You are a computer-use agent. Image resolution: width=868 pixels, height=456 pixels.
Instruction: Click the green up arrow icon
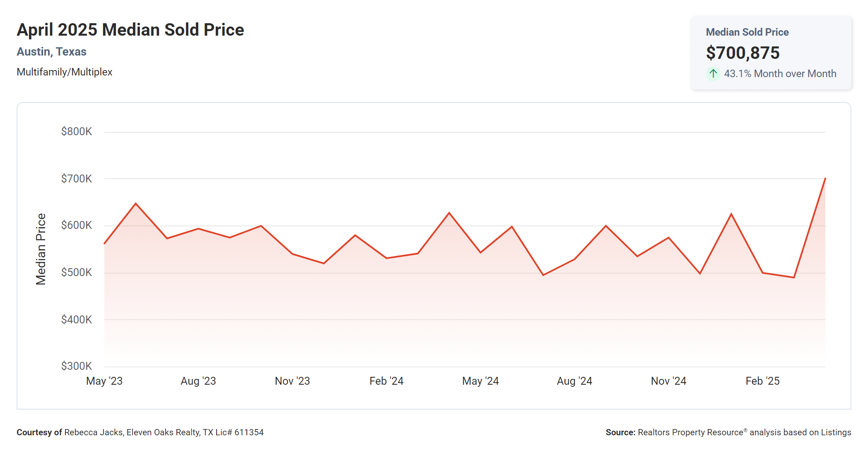(713, 74)
